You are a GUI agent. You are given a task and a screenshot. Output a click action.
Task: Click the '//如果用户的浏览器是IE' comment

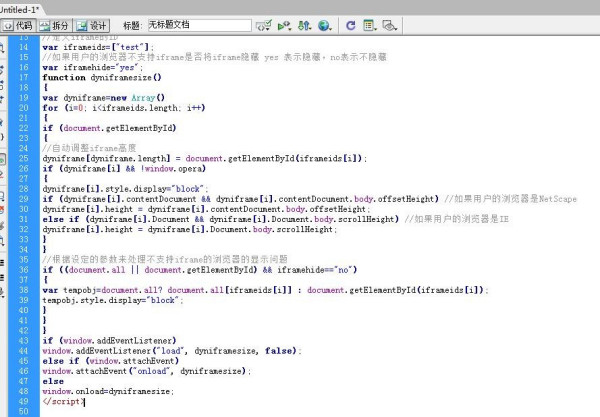click(x=457, y=219)
